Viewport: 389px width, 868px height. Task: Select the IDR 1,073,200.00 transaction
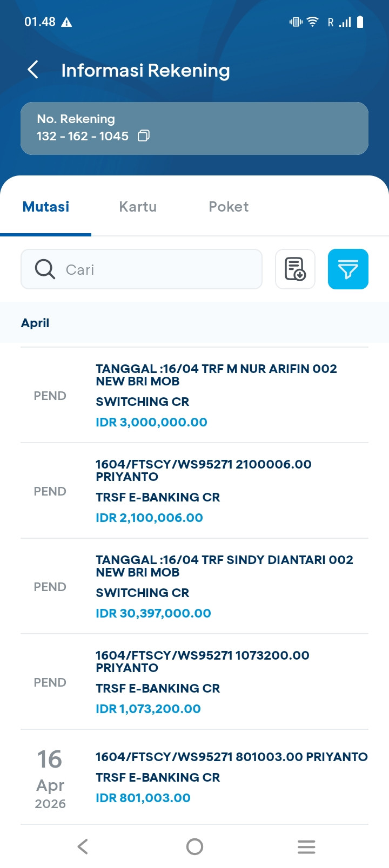coord(194,682)
